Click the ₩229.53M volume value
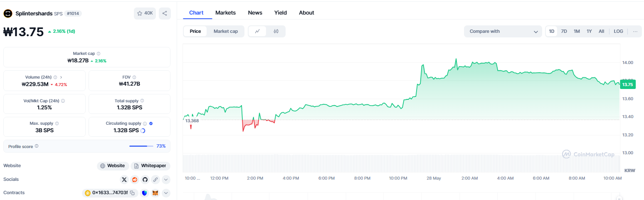The image size is (644, 200). pyautogui.click(x=35, y=84)
